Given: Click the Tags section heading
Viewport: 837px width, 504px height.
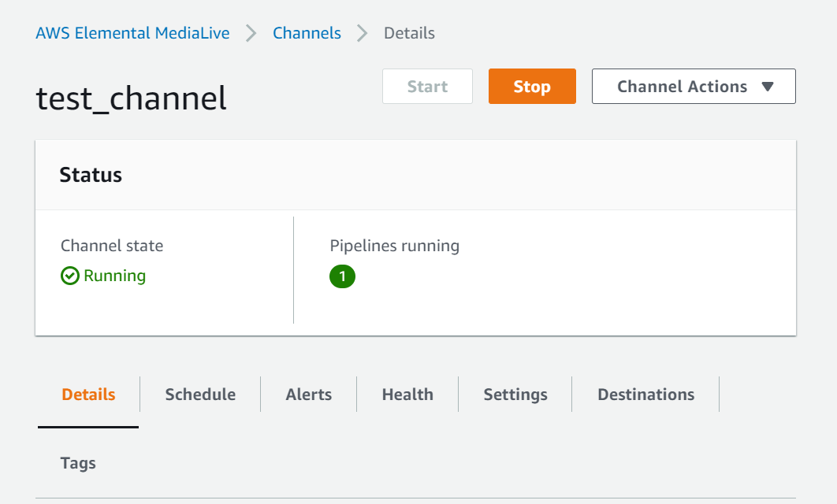Looking at the screenshot, I should point(78,463).
